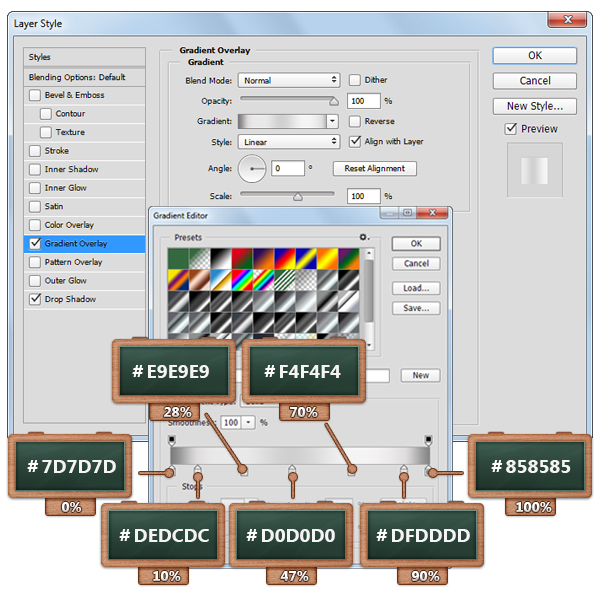Open the gradient presets gear menu
The image size is (600, 600).
(x=365, y=238)
